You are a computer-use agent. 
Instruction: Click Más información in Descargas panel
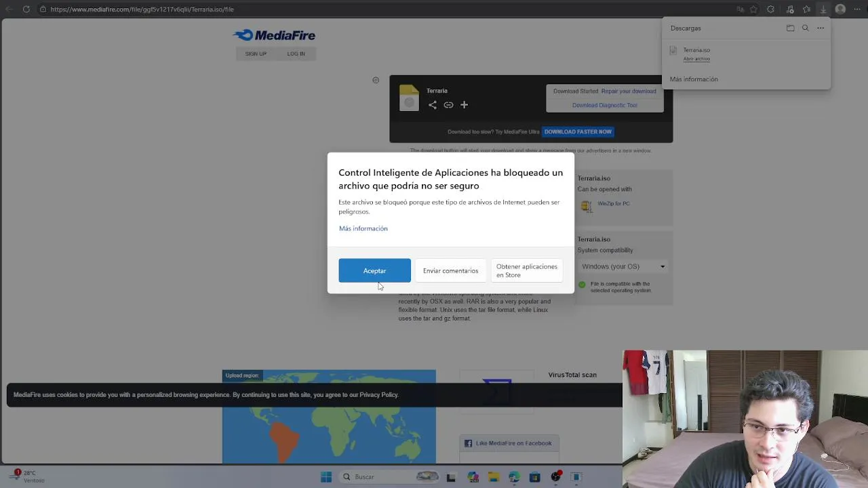[x=694, y=79]
